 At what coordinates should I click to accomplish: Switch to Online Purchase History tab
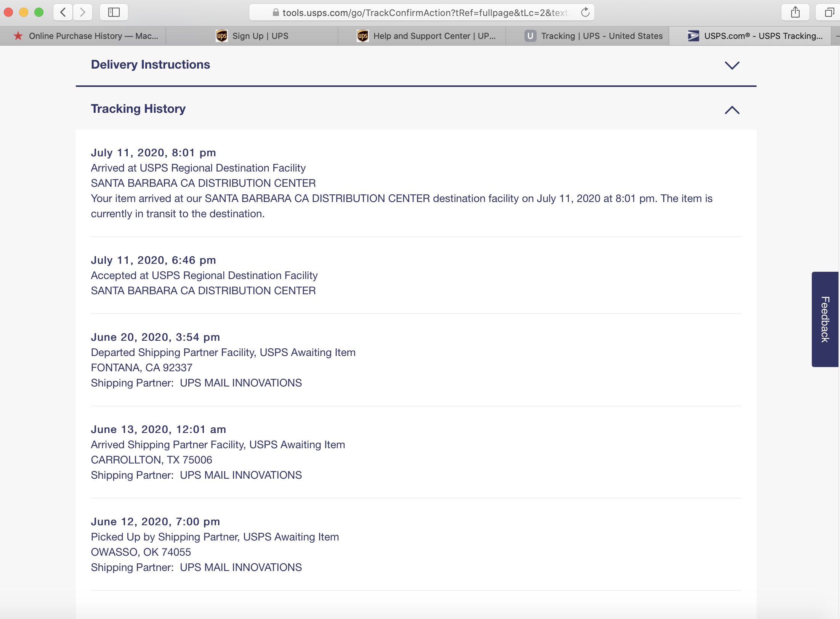(83, 36)
